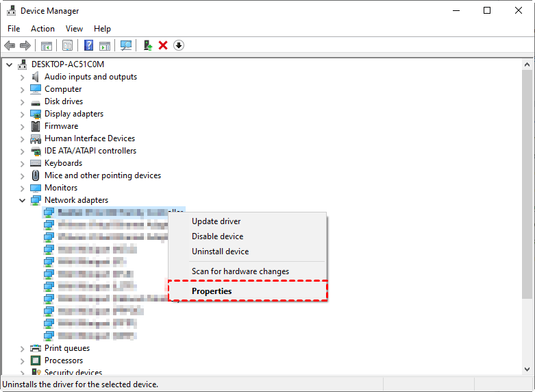Viewport: 535px width, 392px height.
Task: Click the scrollbar down arrow
Action: pos(527,369)
